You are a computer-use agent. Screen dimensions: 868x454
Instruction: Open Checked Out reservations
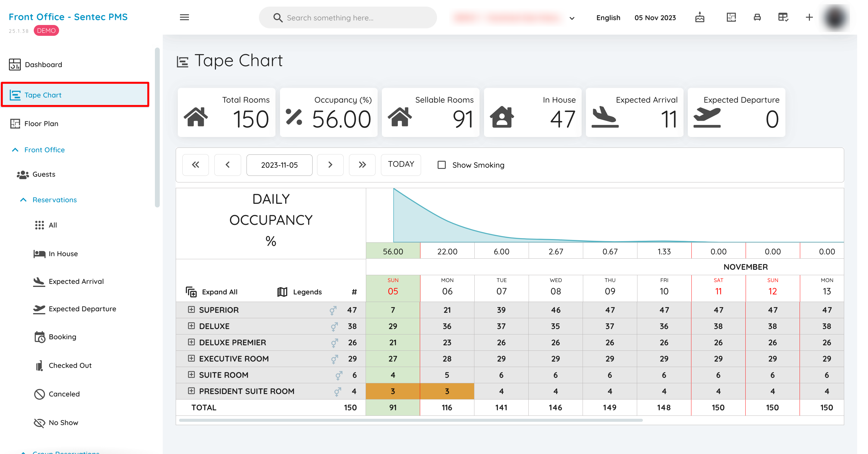[63, 365]
